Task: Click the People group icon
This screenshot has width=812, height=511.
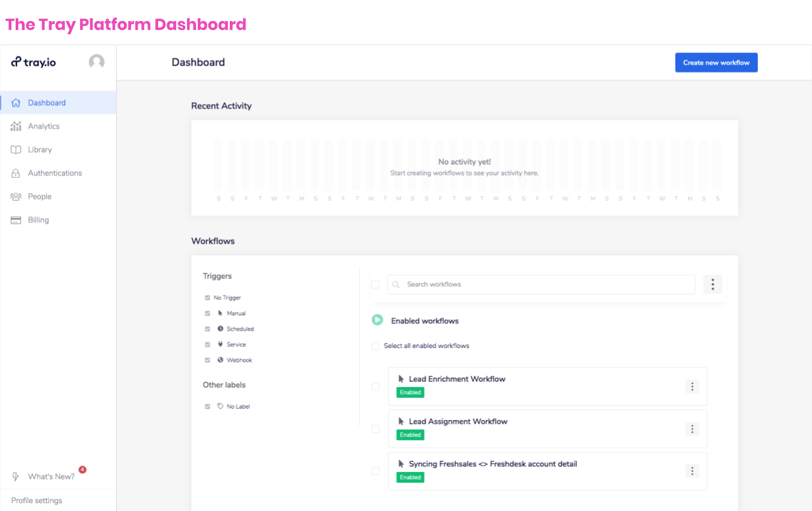Action: coord(16,197)
